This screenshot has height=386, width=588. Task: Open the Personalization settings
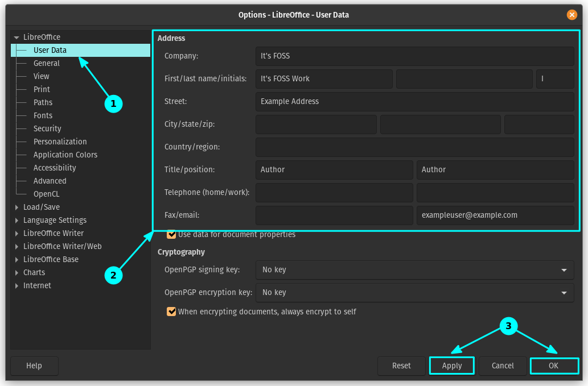point(60,142)
